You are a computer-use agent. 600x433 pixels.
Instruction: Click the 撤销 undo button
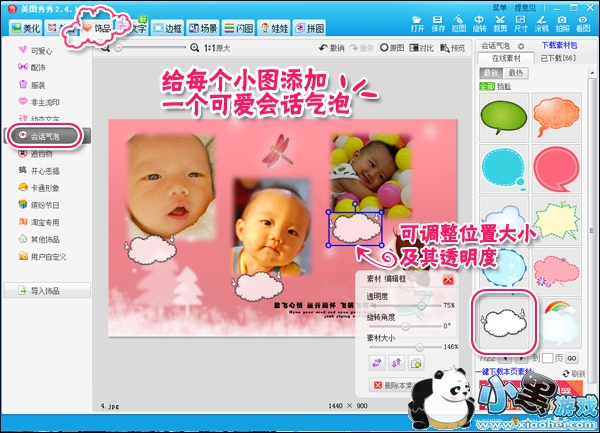click(x=332, y=48)
